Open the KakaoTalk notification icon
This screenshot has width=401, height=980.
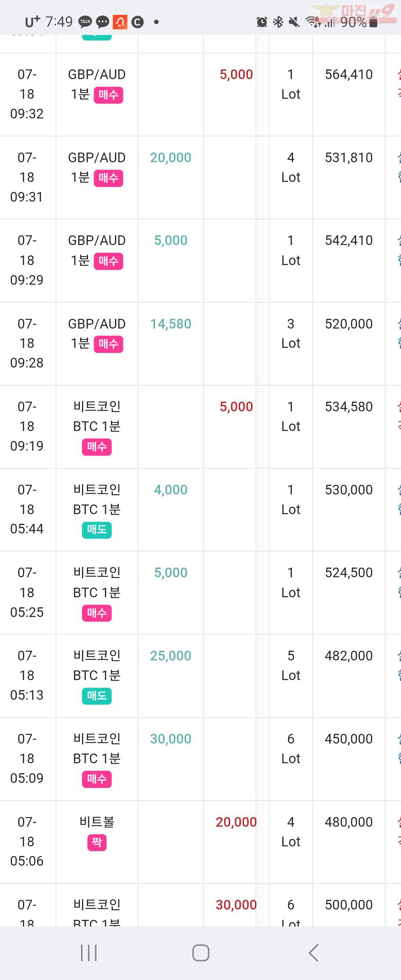[85, 22]
